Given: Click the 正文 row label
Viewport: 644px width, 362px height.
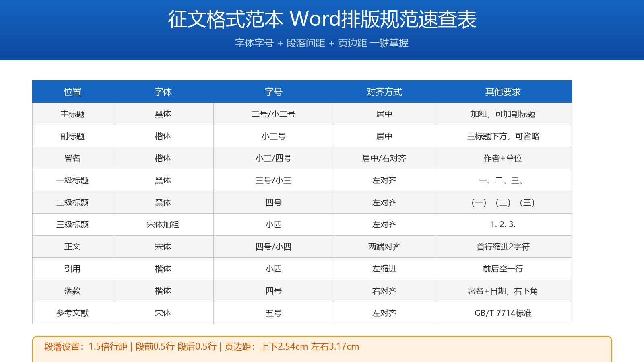Looking at the screenshot, I should tap(72, 247).
